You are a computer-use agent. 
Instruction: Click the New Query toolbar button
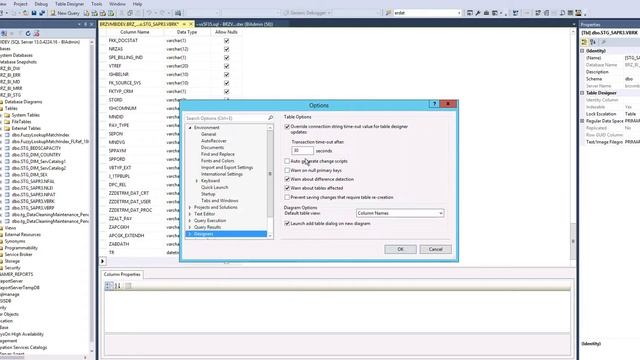(65, 13)
